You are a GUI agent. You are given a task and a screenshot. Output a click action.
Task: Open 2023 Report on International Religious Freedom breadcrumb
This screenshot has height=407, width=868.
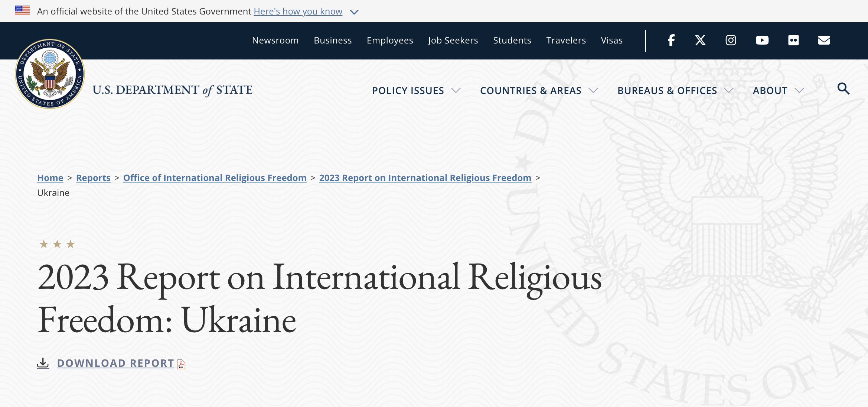[x=425, y=178]
